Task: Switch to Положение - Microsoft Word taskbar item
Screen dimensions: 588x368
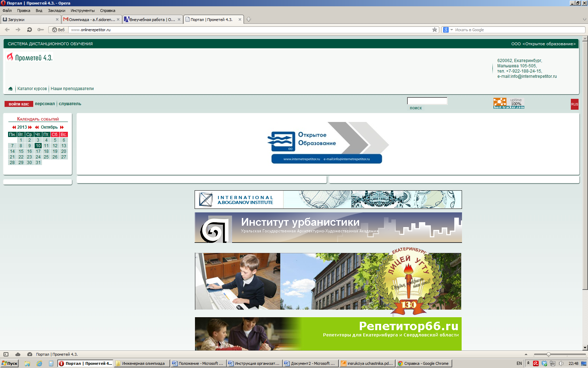Action: click(198, 363)
